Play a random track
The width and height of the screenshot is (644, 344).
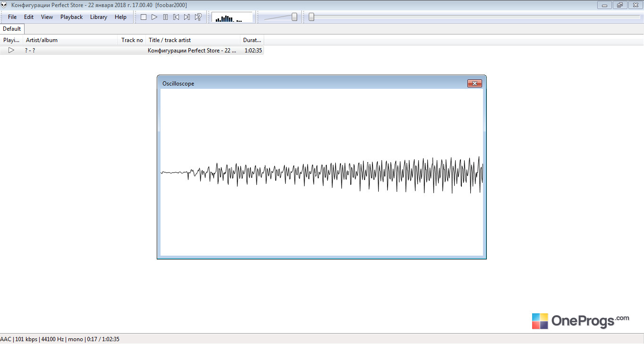[x=198, y=17]
